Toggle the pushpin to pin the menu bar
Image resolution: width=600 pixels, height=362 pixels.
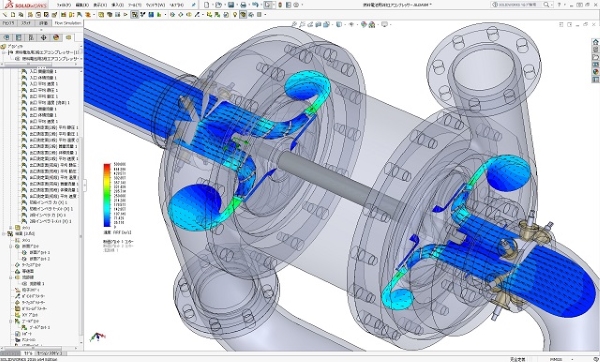point(194,5)
